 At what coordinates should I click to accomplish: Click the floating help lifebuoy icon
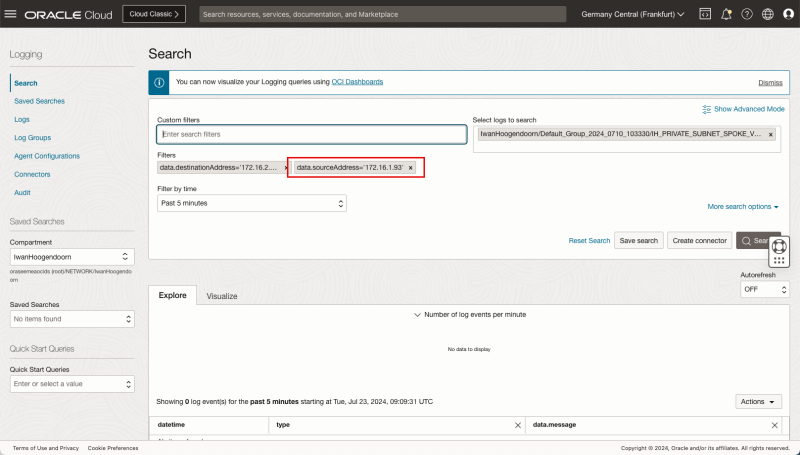(x=780, y=246)
